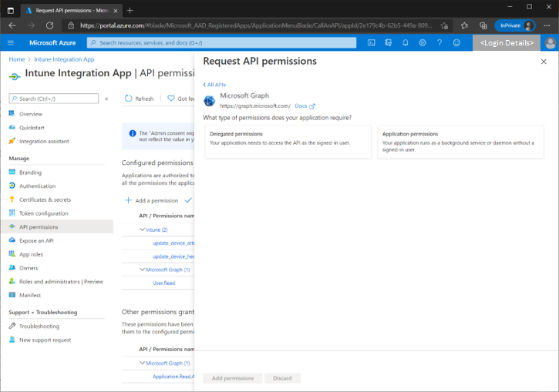Open portal settings gear
559x392 pixels.
coord(423,42)
